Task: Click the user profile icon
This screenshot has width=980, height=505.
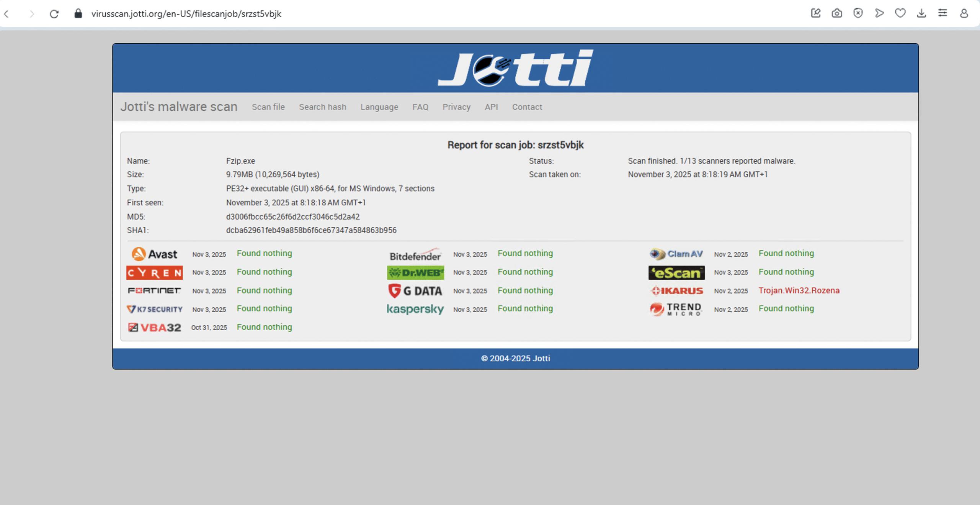Action: [x=964, y=13]
